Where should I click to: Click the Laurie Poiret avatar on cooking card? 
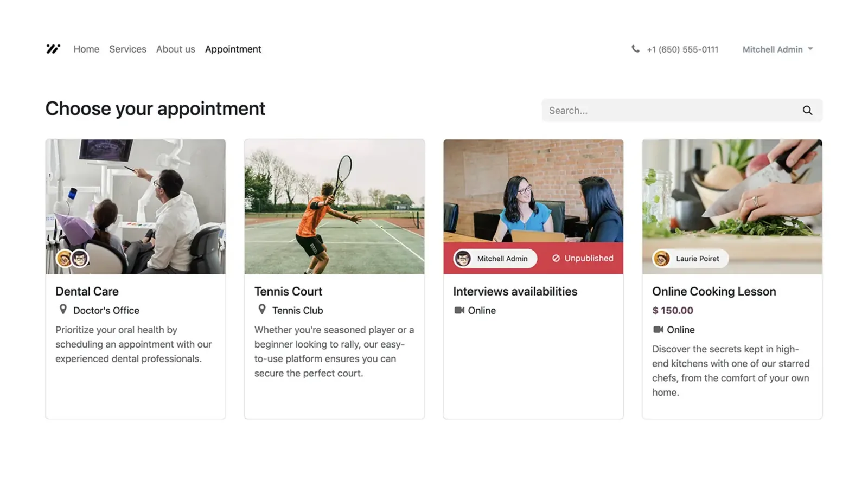pyautogui.click(x=661, y=259)
